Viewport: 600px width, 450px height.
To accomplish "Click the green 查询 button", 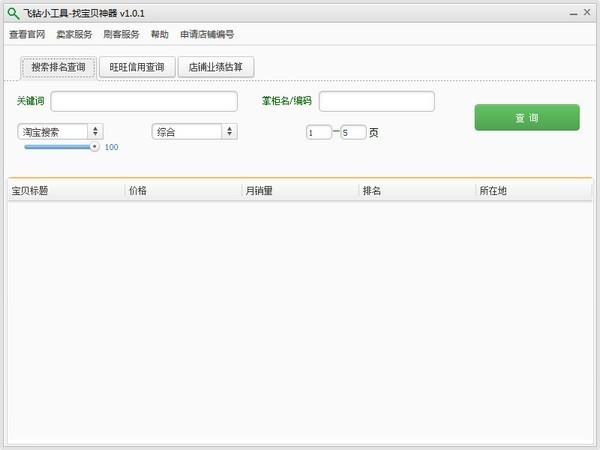I will point(527,117).
